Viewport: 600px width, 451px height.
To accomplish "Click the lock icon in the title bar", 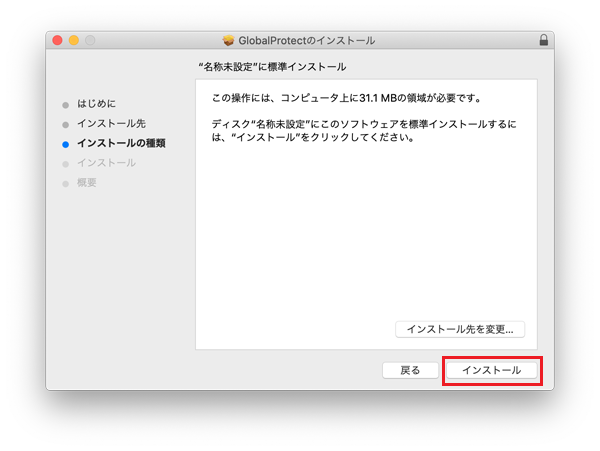I will click(x=543, y=40).
